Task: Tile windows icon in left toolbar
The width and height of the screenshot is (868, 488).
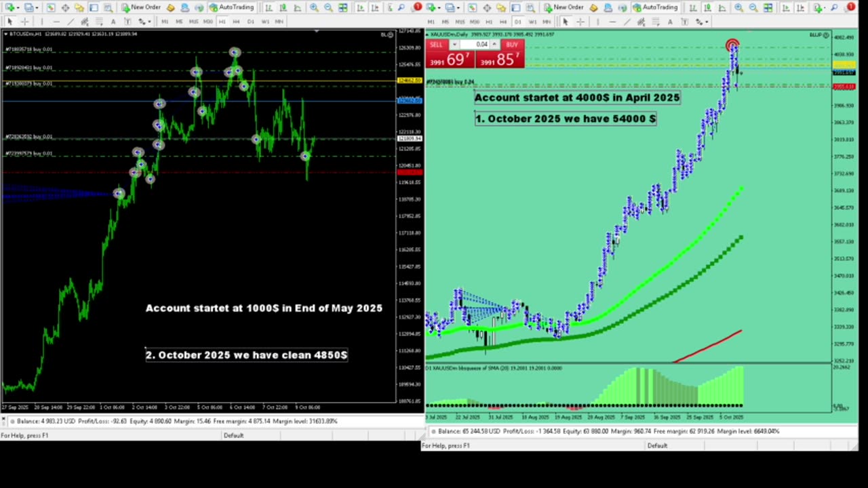Action: tap(343, 7)
